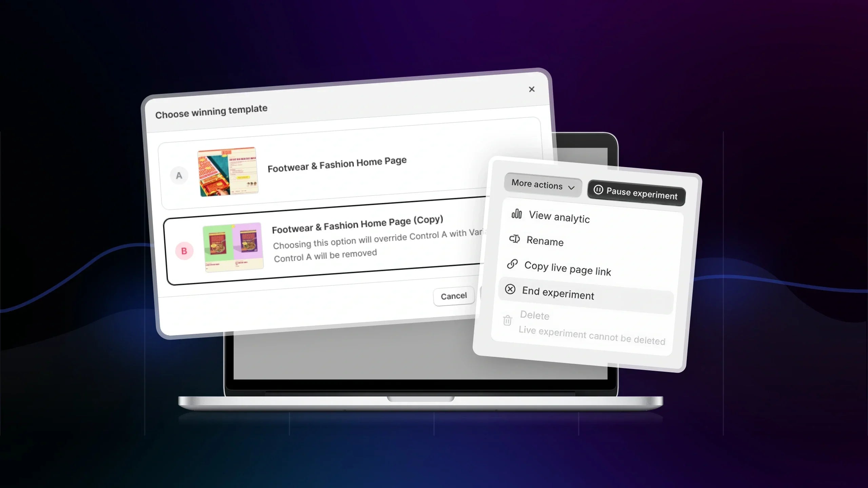Screen dimensions: 868x488
Task: Click the View analytic bar chart icon
Action: pos(516,214)
